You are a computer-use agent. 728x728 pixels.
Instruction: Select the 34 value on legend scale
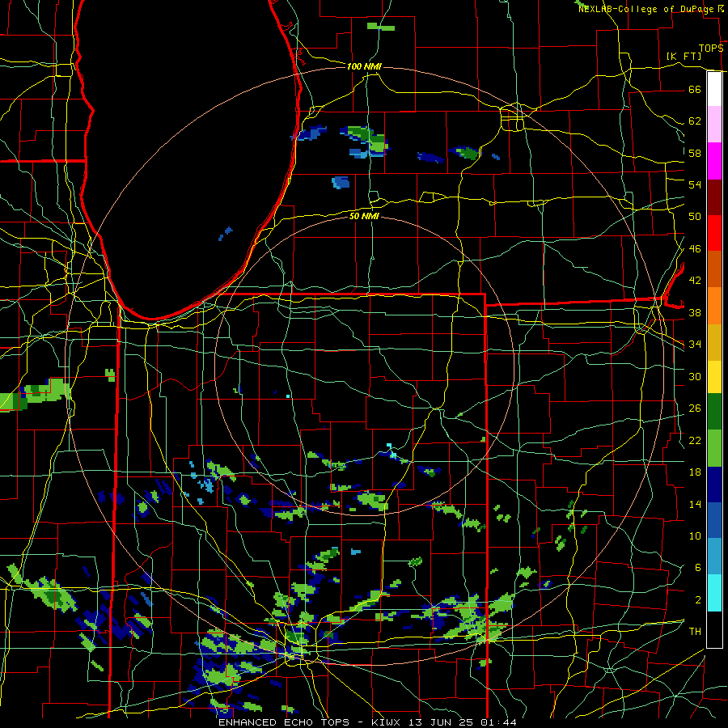pos(695,344)
